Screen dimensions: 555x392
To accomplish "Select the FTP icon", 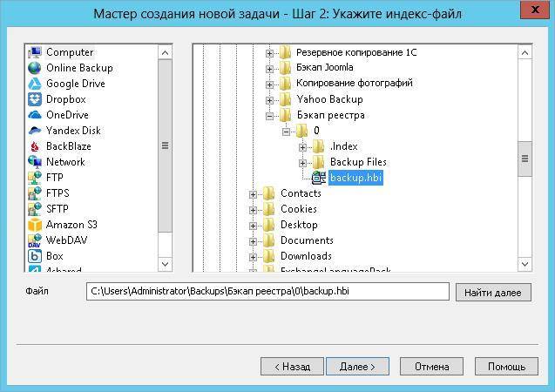I will (35, 177).
